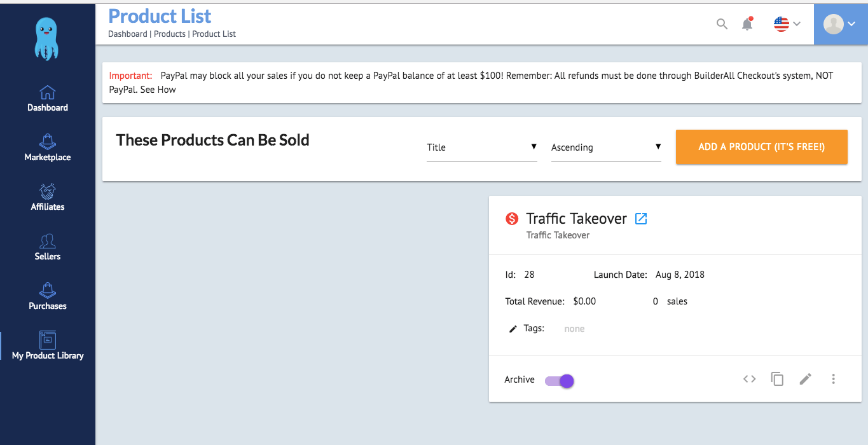The height and width of the screenshot is (445, 868).
Task: Open Traffic Takeover external link icon
Action: (x=641, y=219)
